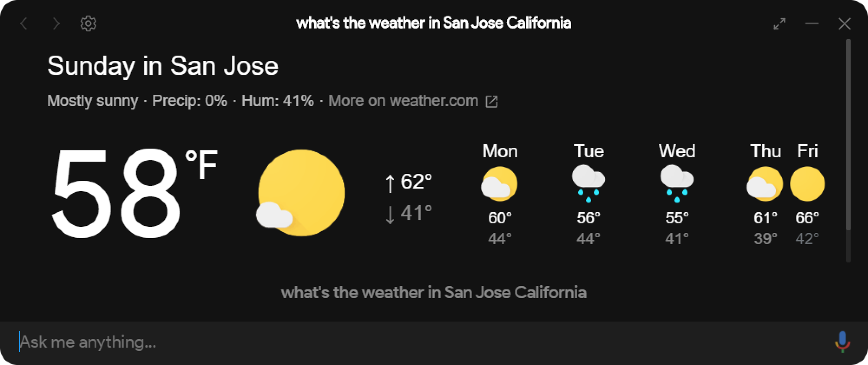Expand the window with diagonal arrows icon

point(780,23)
